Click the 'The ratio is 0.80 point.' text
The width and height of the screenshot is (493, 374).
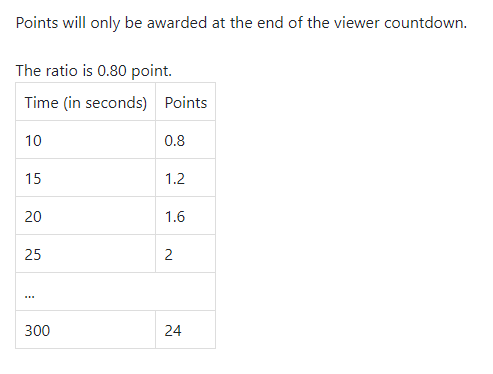[x=94, y=71]
